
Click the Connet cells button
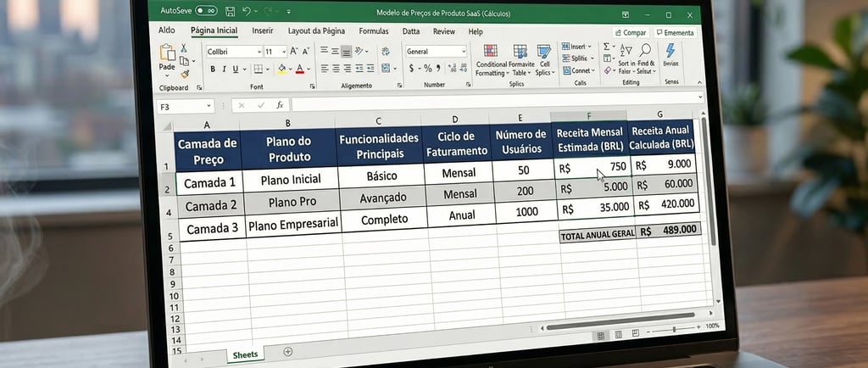(577, 70)
